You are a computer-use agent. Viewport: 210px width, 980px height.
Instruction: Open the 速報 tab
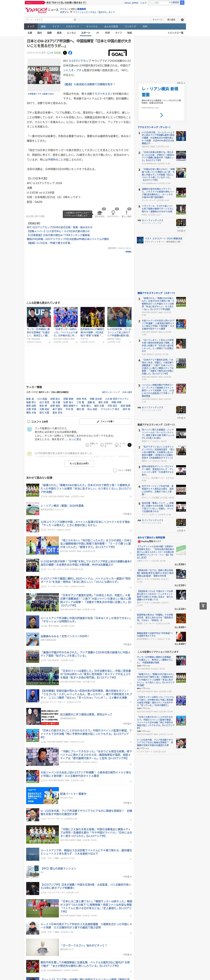click(x=43, y=27)
